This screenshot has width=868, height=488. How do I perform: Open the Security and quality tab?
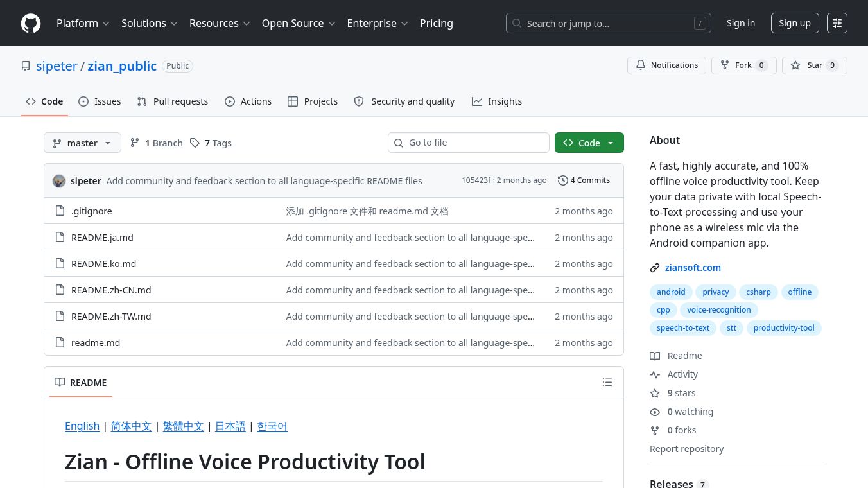(x=404, y=101)
